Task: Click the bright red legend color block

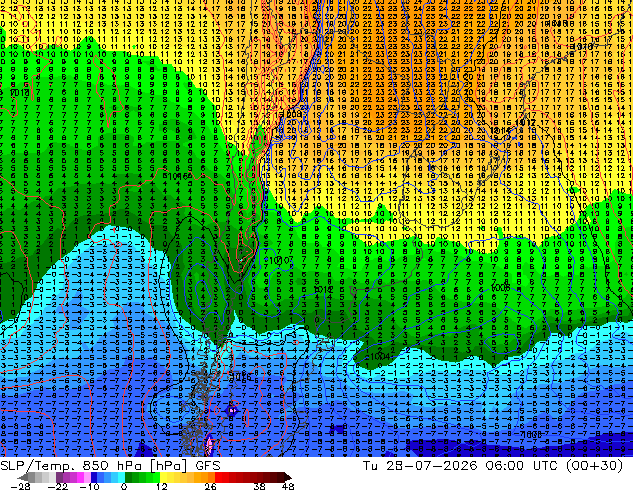Action: (x=218, y=477)
